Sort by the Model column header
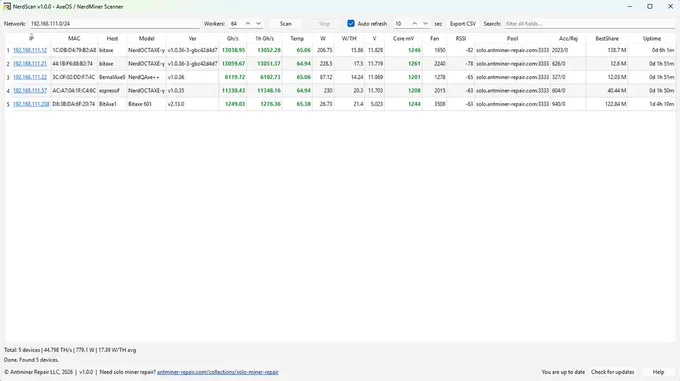This screenshot has width=680, height=381. coord(147,39)
